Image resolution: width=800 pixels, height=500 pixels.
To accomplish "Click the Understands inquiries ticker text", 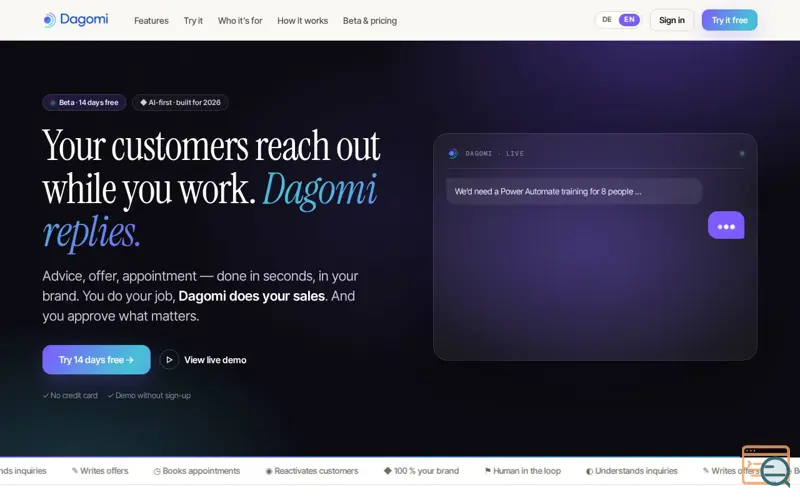I will pyautogui.click(x=636, y=471).
